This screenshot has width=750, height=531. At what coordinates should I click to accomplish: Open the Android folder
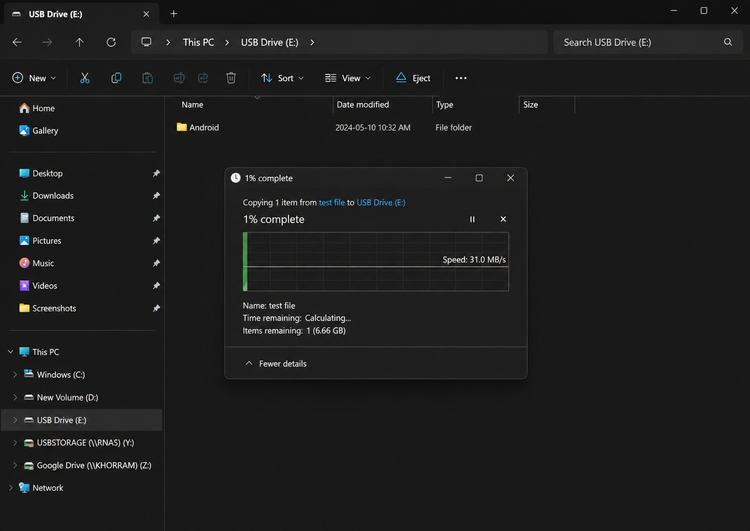pyautogui.click(x=198, y=127)
